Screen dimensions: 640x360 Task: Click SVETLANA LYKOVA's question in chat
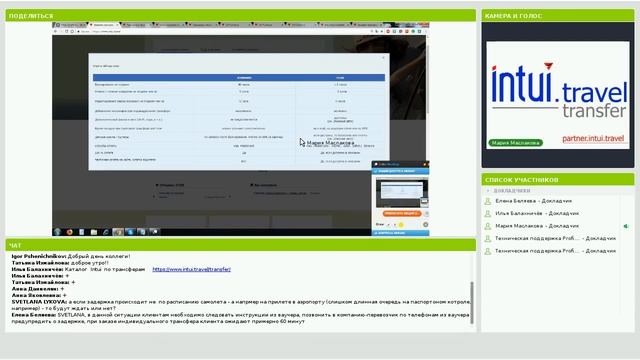click(x=241, y=305)
